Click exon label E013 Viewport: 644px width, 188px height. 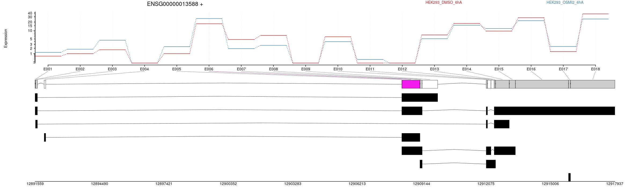(434, 69)
